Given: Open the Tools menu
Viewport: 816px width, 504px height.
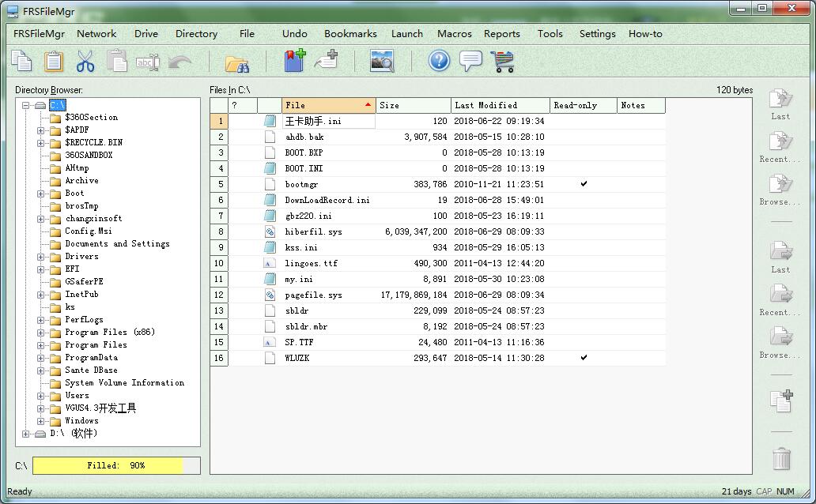Looking at the screenshot, I should (550, 34).
